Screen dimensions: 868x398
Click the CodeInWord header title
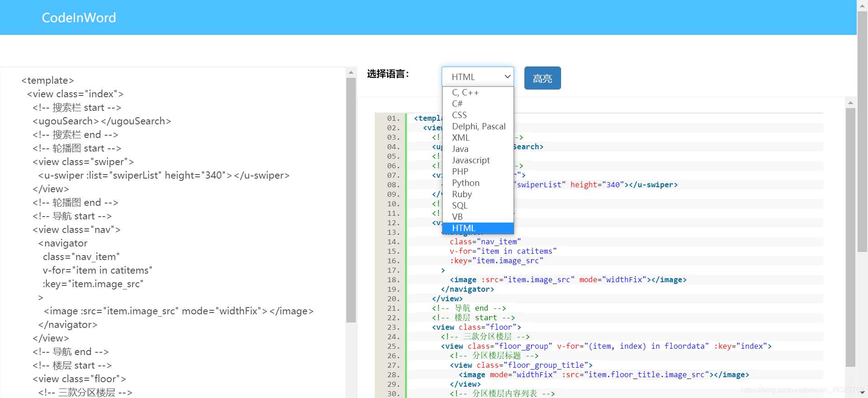pyautogui.click(x=79, y=18)
